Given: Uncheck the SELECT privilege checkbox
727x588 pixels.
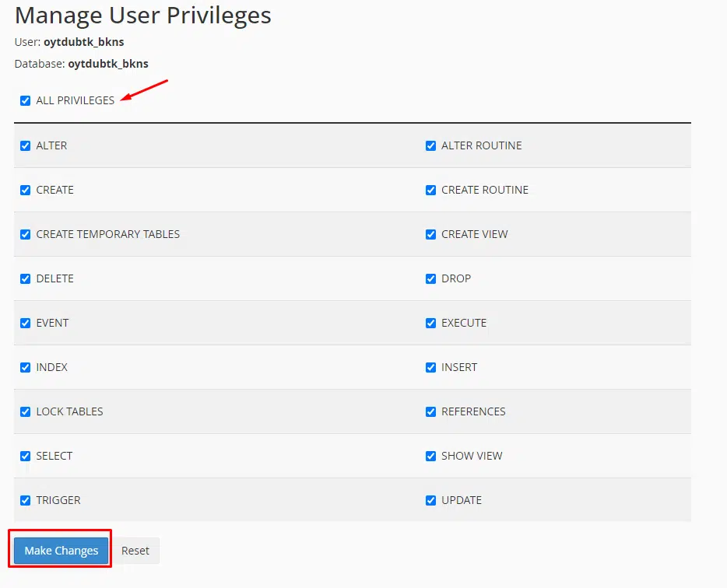Looking at the screenshot, I should tap(26, 456).
